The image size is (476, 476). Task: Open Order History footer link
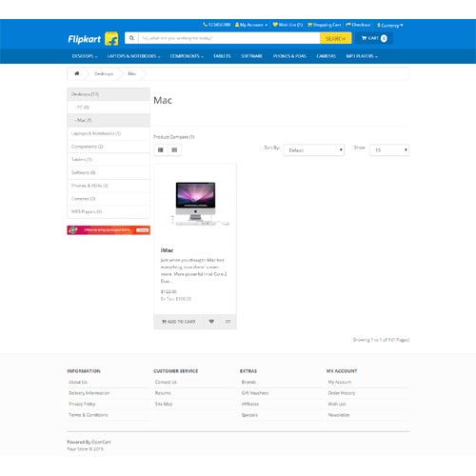pos(342,393)
